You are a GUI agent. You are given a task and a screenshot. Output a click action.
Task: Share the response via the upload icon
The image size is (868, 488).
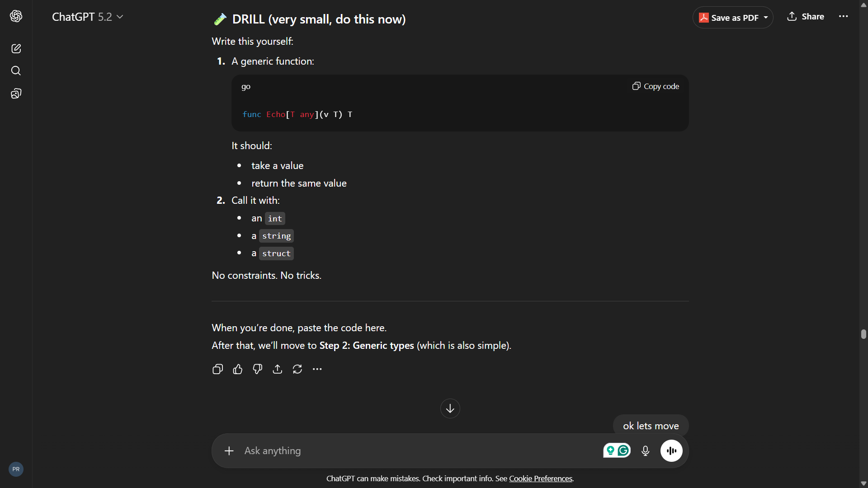click(x=277, y=369)
